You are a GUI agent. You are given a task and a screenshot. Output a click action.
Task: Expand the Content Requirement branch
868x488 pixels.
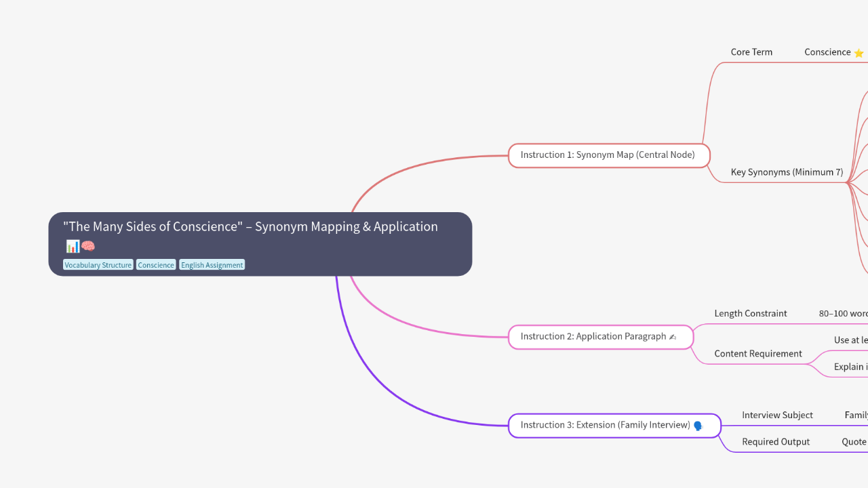click(758, 354)
